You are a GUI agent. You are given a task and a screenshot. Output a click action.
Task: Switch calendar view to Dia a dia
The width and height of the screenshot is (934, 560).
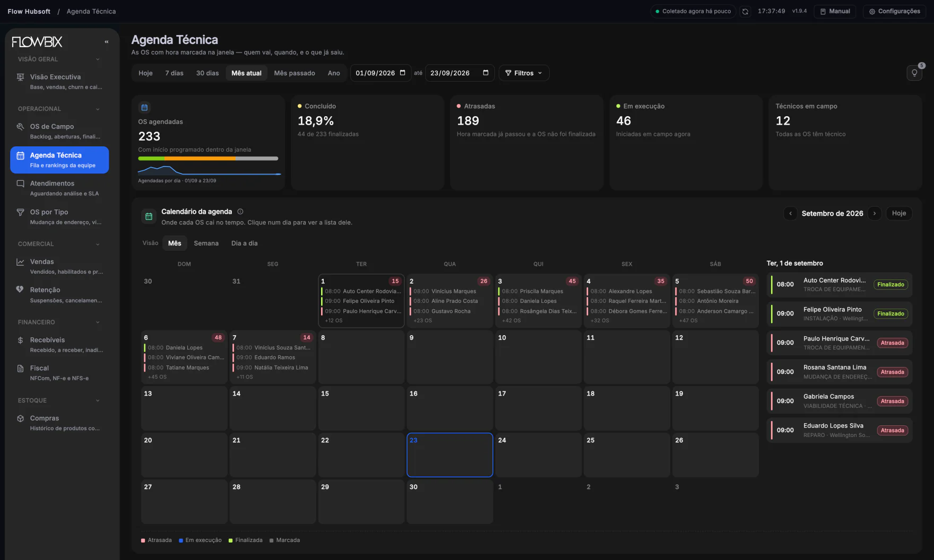(x=245, y=243)
